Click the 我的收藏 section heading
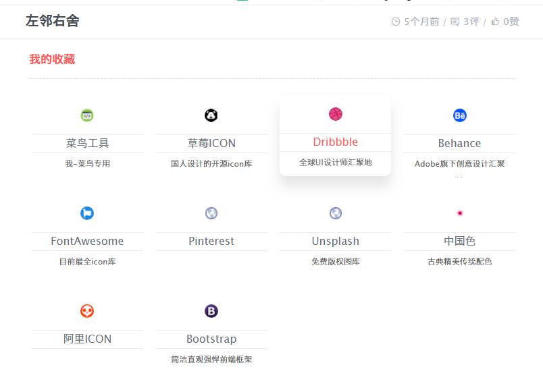543x392 pixels. (52, 59)
